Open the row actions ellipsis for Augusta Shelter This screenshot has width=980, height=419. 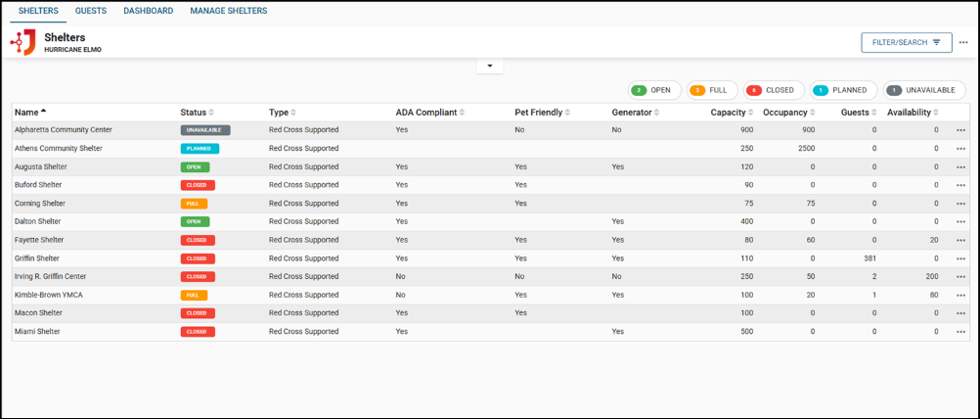click(960, 167)
